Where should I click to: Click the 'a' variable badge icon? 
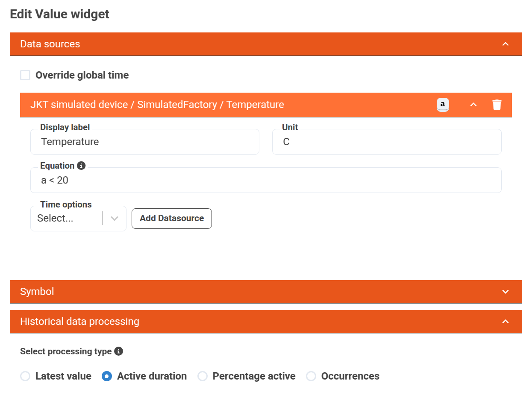(x=443, y=105)
